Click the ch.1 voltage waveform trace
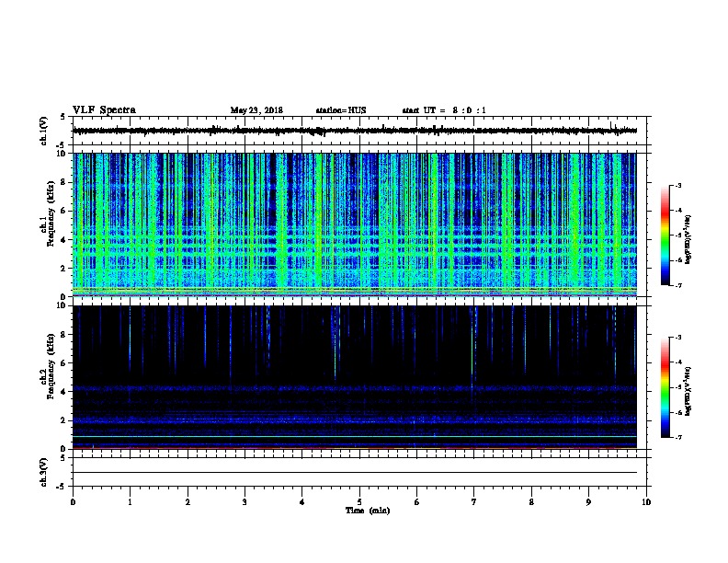The width and height of the screenshot is (728, 563). click(355, 131)
